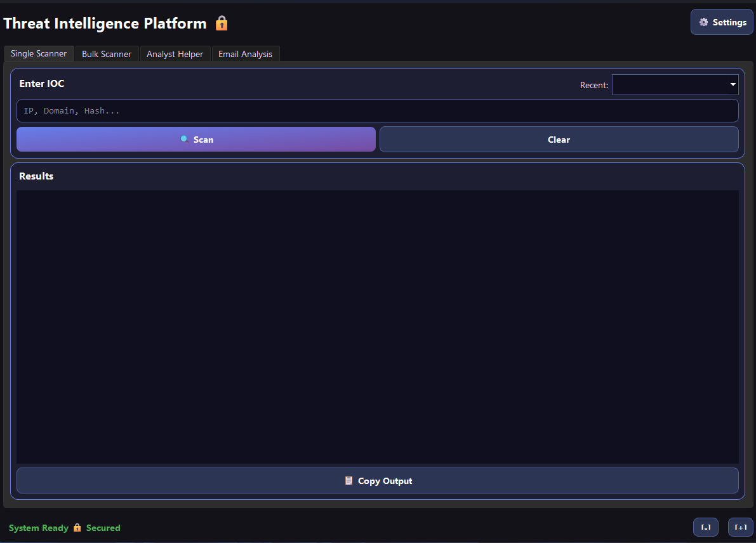756x543 pixels.
Task: Click the status bar lock icon
Action: pyautogui.click(x=77, y=528)
